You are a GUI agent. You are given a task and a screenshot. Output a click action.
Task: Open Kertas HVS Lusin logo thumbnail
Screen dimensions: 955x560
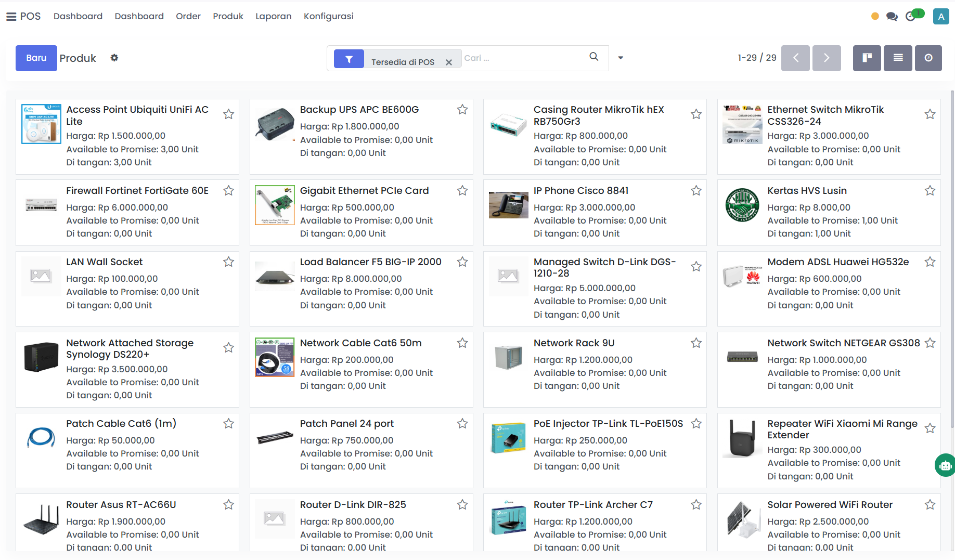pos(742,205)
